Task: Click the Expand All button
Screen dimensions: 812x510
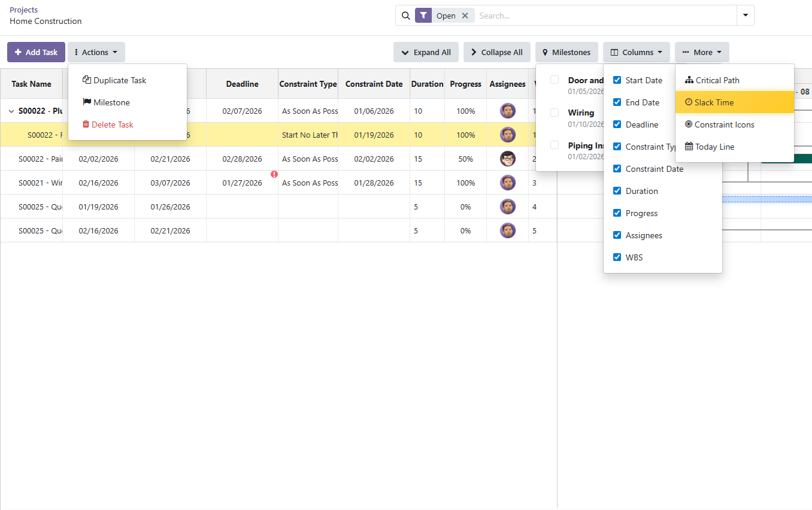Action: coord(426,52)
